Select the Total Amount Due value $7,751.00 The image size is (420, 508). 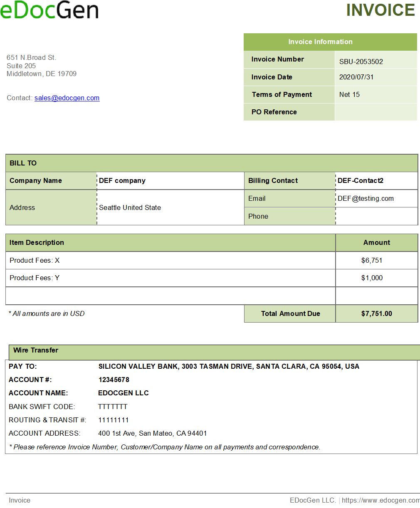376,313
